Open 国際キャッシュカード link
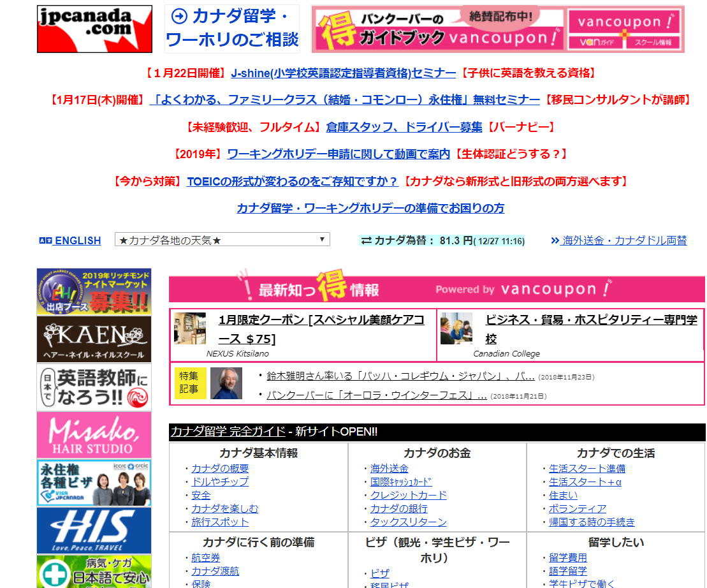707x588 pixels. 401,481
